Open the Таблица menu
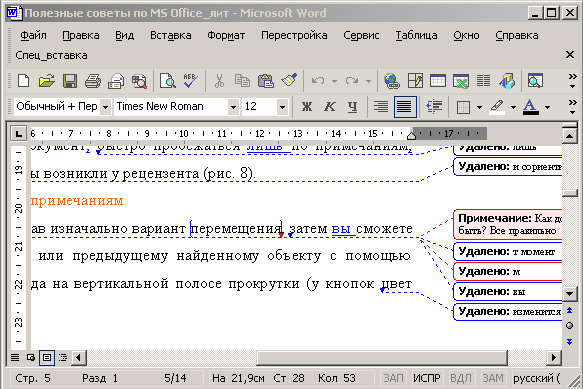Viewport: 583px width, 389px height. coord(416,35)
